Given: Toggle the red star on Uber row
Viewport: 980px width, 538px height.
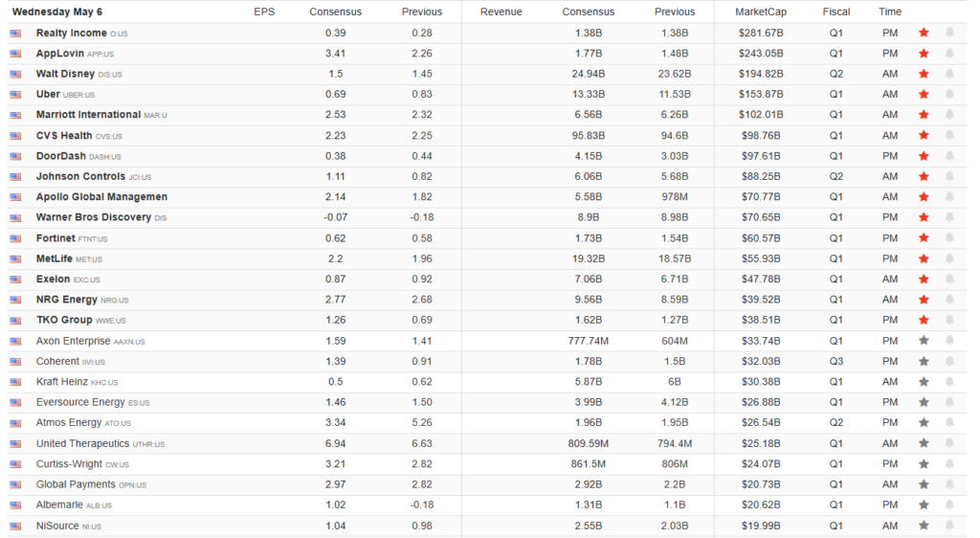Looking at the screenshot, I should (x=924, y=95).
